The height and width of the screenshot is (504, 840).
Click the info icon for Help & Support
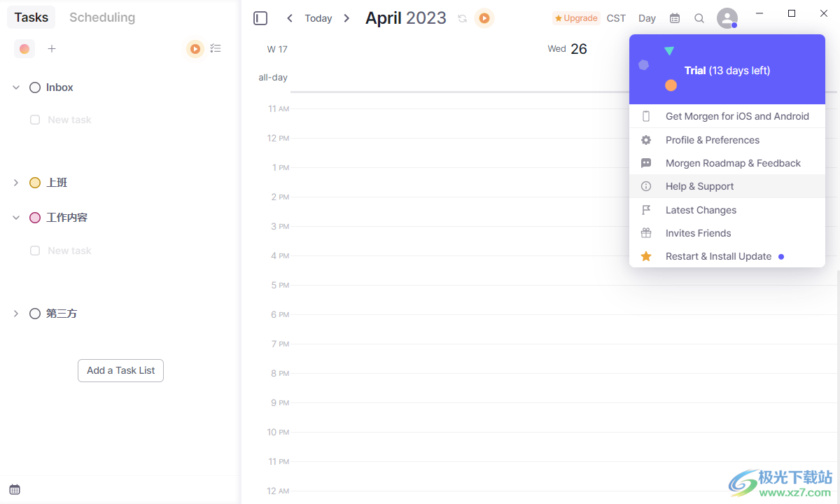(646, 186)
